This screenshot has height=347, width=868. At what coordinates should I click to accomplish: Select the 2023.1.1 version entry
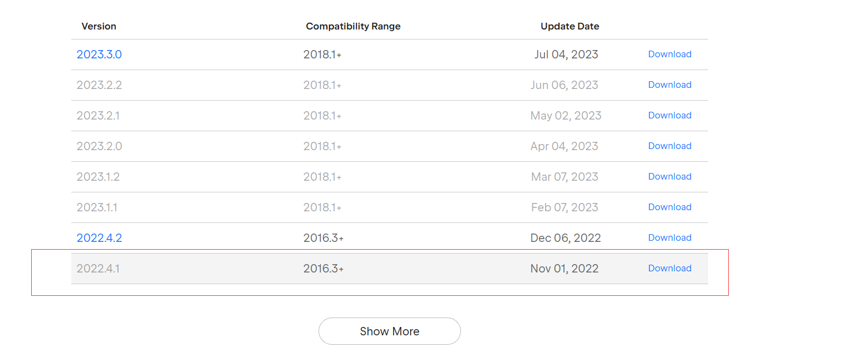(x=97, y=207)
